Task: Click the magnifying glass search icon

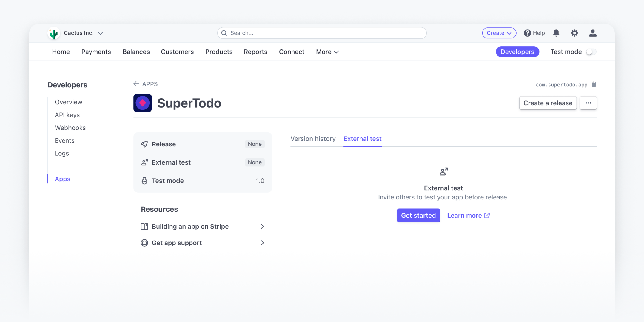Action: tap(224, 33)
